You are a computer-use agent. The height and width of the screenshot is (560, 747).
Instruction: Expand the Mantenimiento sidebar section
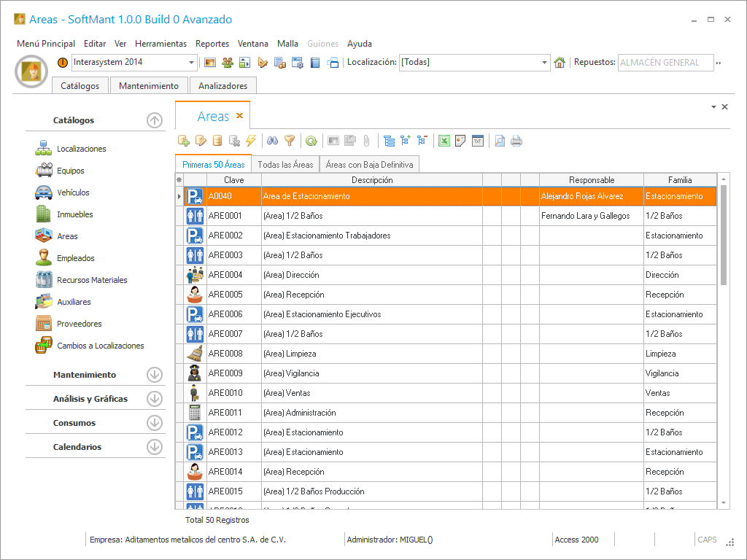[154, 375]
